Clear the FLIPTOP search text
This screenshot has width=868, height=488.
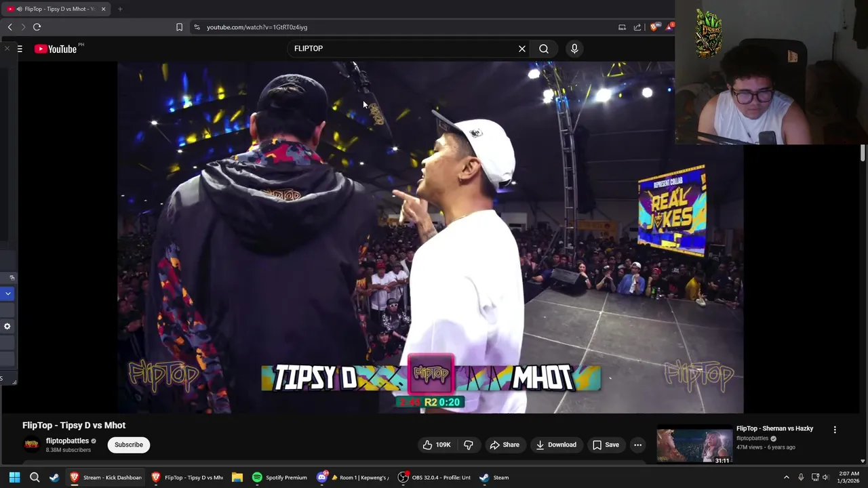coord(522,49)
